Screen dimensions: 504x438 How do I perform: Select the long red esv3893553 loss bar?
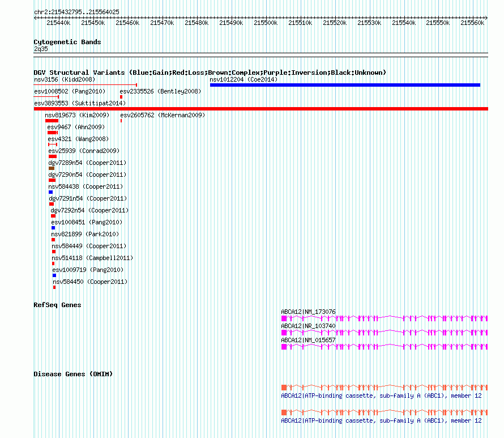coord(260,109)
